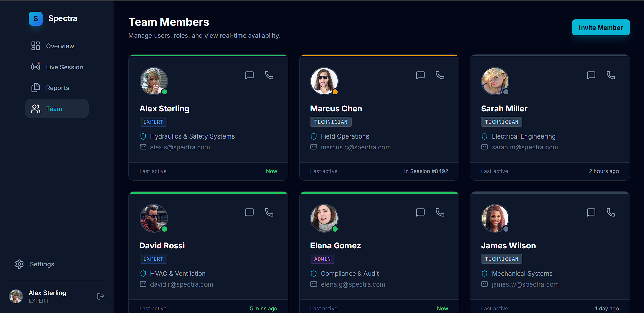Open chat with Elena Gomez
This screenshot has width=644, height=313.
(x=420, y=213)
